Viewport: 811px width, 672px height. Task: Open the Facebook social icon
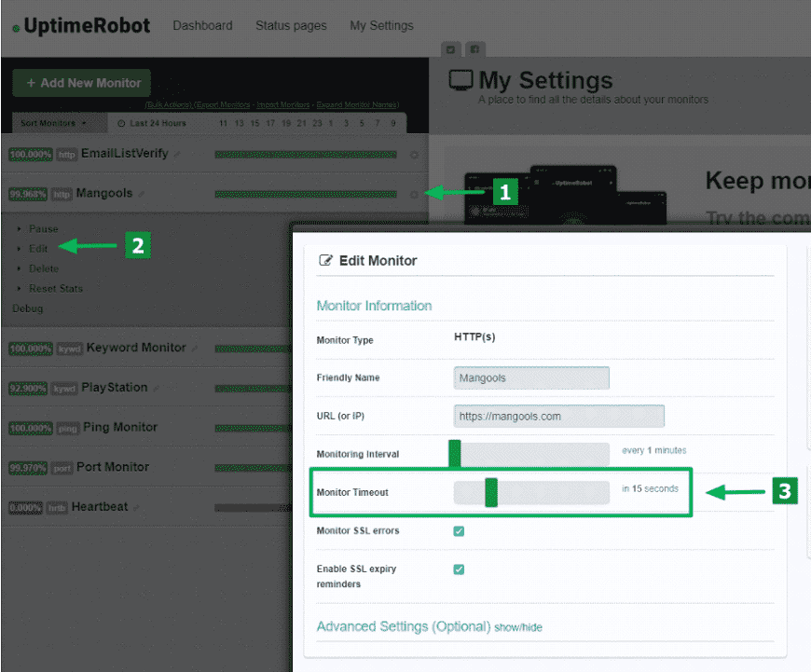tap(474, 48)
